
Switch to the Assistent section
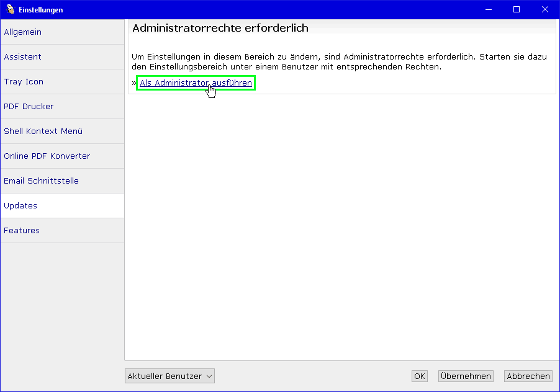[x=23, y=57]
